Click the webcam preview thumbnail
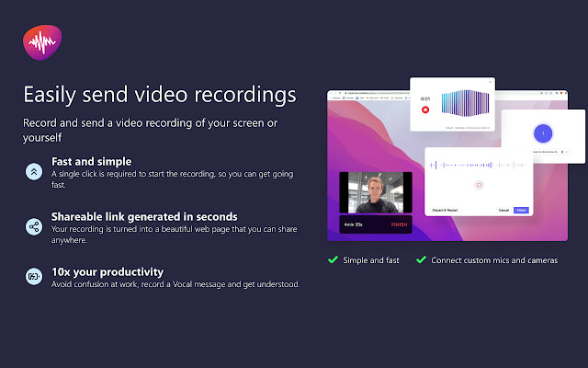This screenshot has width=588, height=368. coord(376,192)
